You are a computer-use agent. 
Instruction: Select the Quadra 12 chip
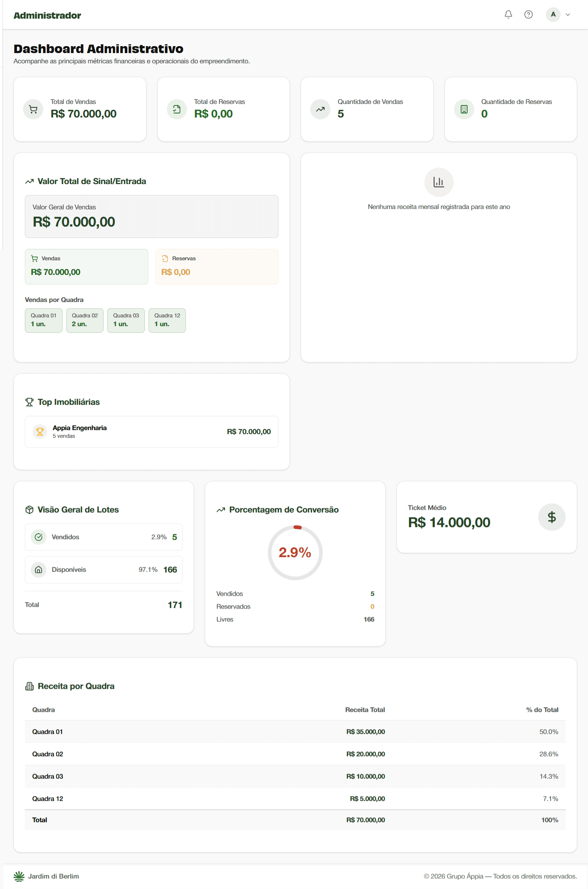pyautogui.click(x=167, y=320)
